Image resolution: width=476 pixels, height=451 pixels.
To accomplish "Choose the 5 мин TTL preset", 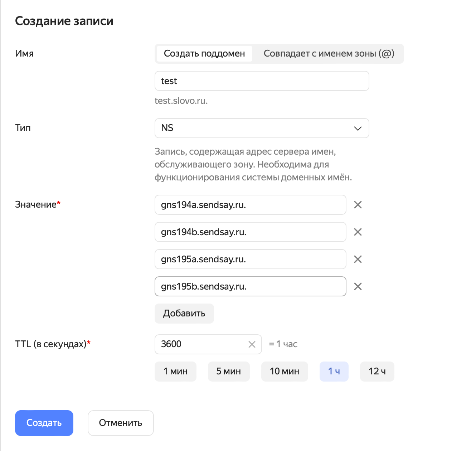I will 228,372.
